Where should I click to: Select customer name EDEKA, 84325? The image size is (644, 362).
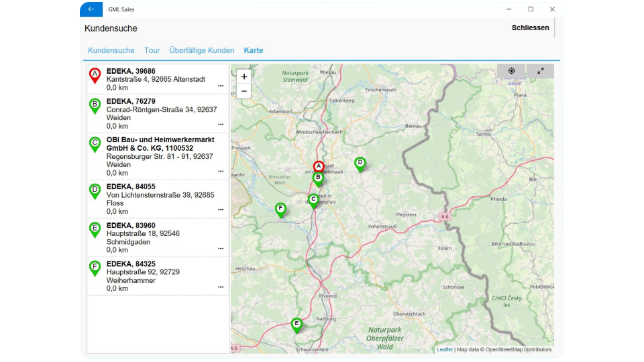(131, 264)
